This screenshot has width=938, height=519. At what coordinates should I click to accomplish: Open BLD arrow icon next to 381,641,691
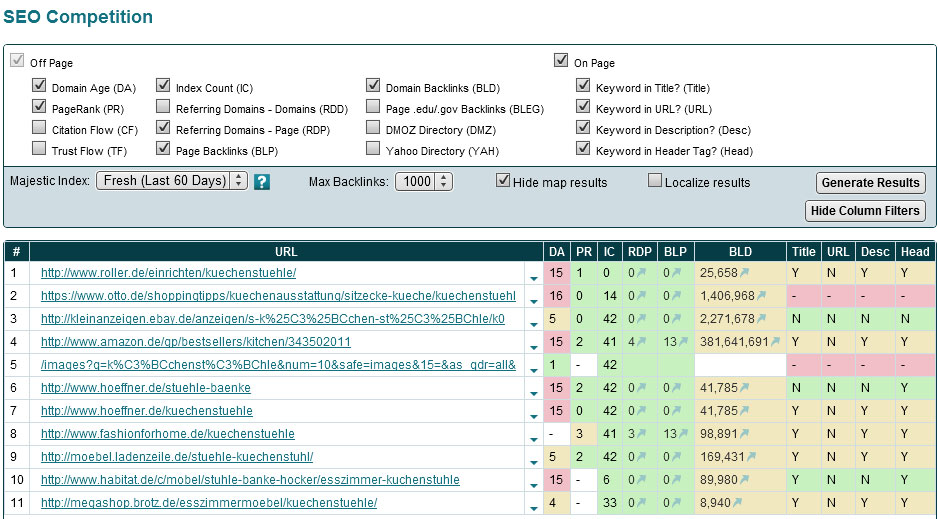[x=775, y=342]
